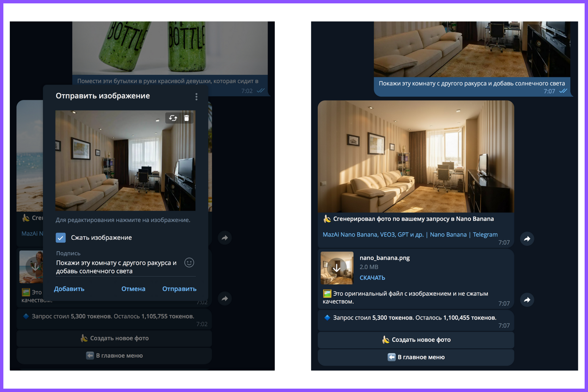Image resolution: width=588 pixels, height=392 pixels.
Task: Open the three-dot menu in send dialog
Action: point(196,97)
